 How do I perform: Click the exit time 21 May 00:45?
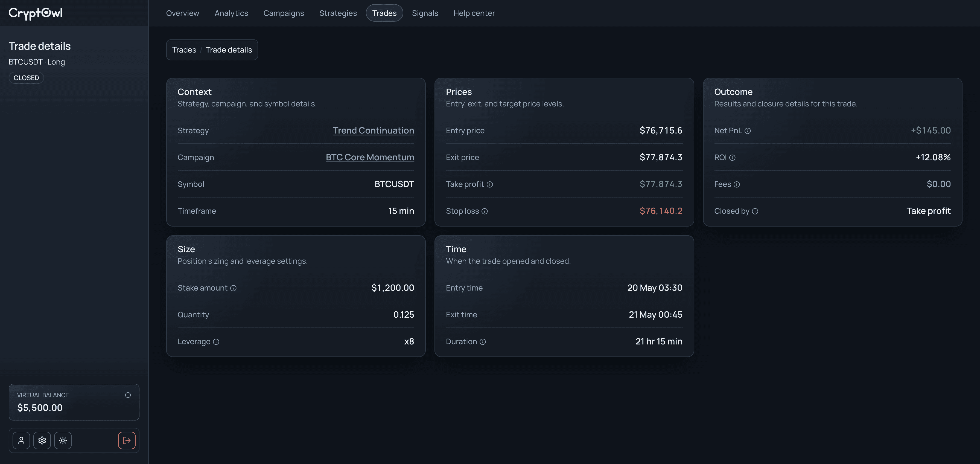(x=655, y=315)
